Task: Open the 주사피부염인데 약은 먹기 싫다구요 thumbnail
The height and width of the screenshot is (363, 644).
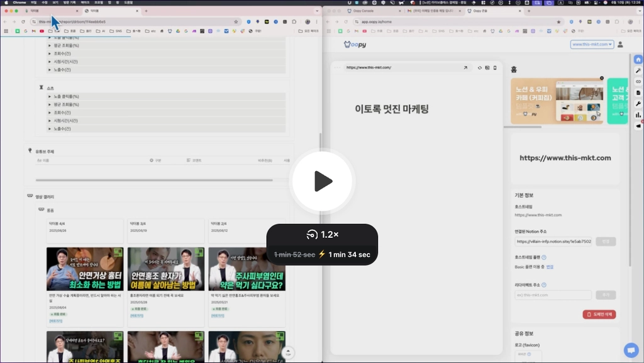Action: click(x=247, y=269)
